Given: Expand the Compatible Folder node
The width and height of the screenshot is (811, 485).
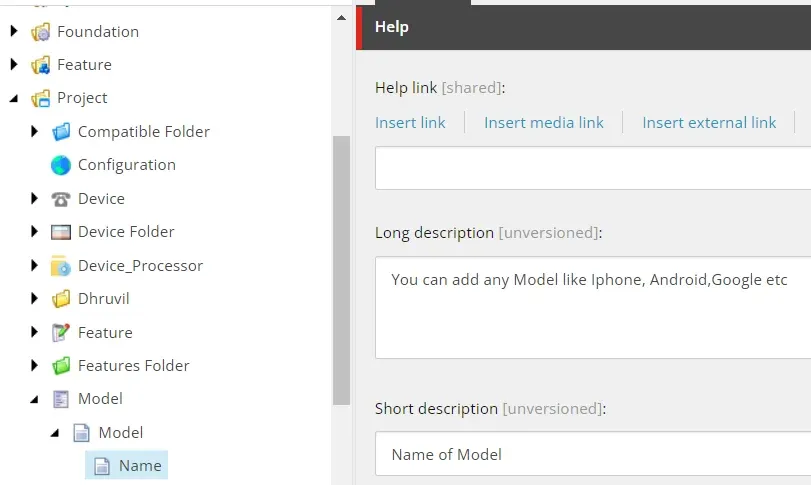Looking at the screenshot, I should tap(35, 131).
